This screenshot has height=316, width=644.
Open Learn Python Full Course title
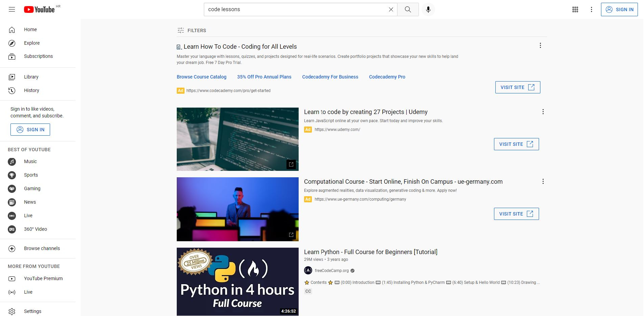pos(371,252)
